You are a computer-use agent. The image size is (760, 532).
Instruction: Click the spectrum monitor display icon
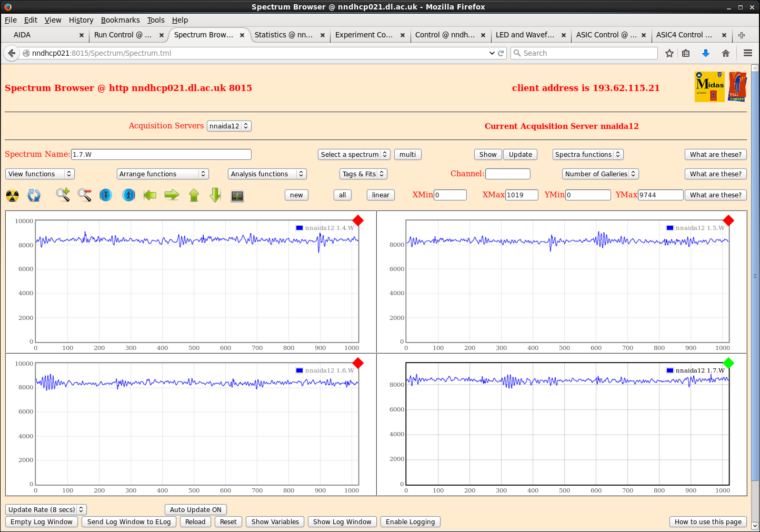pos(237,196)
